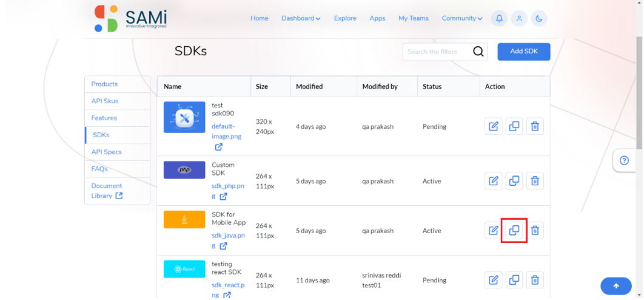This screenshot has width=644, height=300.
Task: Click the search magnifier icon
Action: point(478,52)
